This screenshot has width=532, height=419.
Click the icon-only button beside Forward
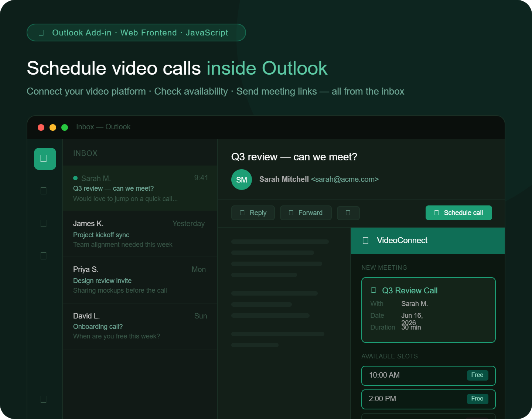tap(348, 213)
